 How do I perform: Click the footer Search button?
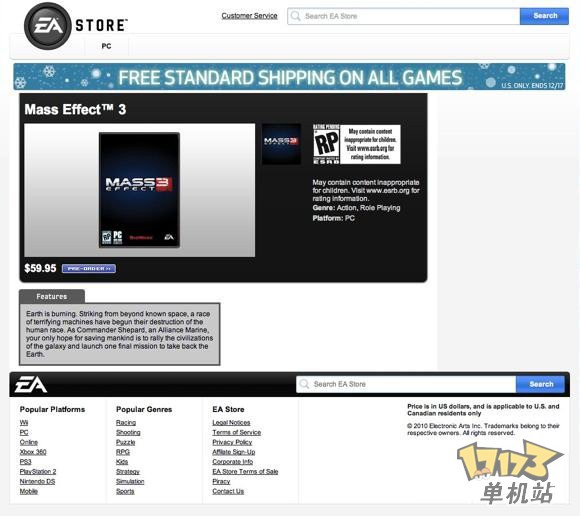pos(540,384)
